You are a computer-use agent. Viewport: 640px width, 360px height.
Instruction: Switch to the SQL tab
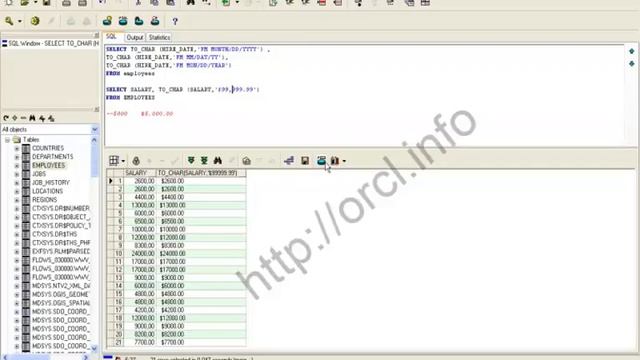click(111, 37)
